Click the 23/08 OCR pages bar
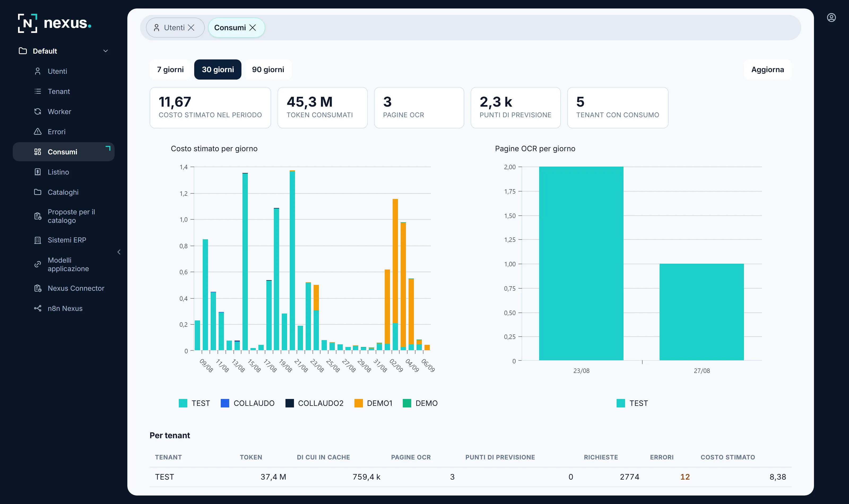 581,264
